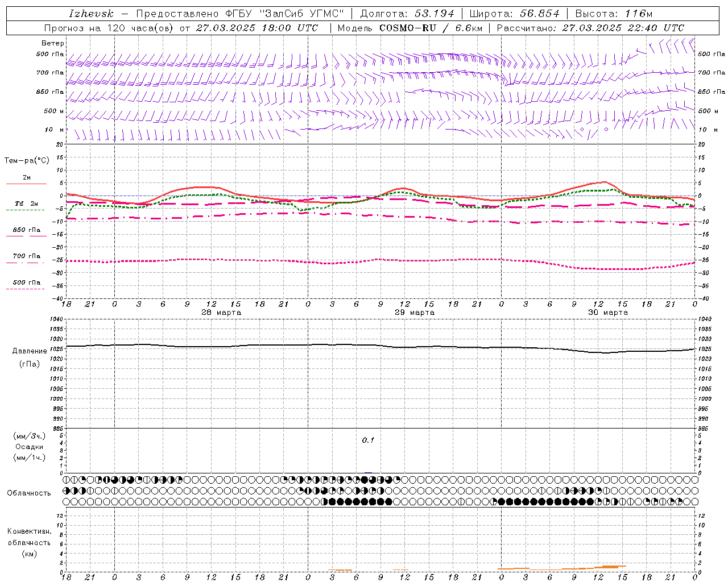Click the 10 м wind level label on left
This screenshot has width=728, height=582.
tap(55, 130)
